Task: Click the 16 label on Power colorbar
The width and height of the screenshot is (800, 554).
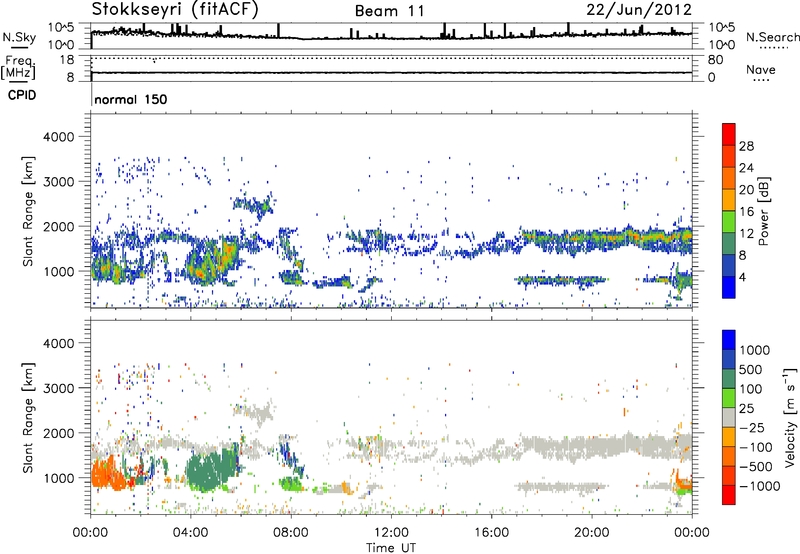Action: [x=746, y=212]
